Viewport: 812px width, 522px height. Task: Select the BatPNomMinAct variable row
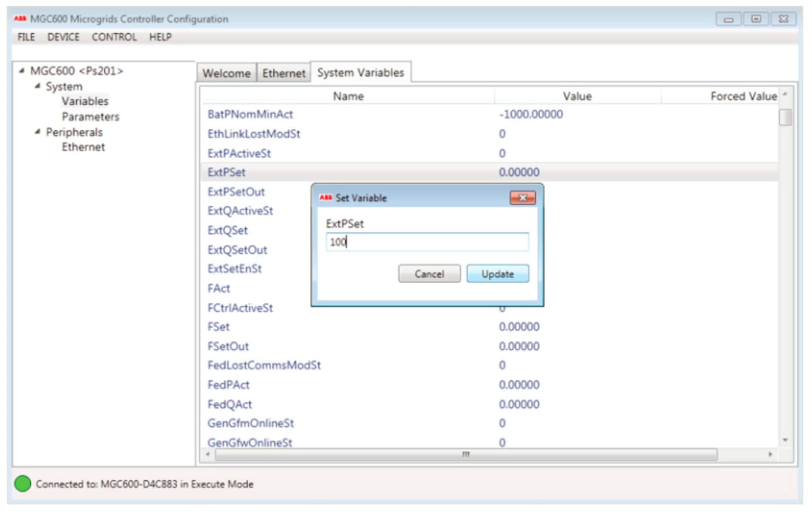[250, 114]
